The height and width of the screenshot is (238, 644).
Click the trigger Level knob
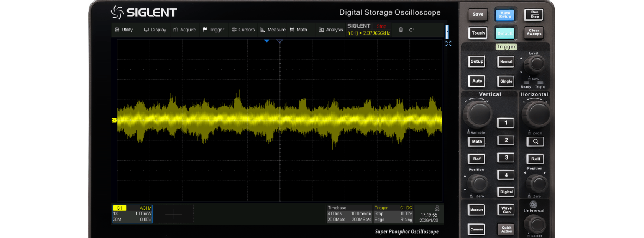(536, 64)
